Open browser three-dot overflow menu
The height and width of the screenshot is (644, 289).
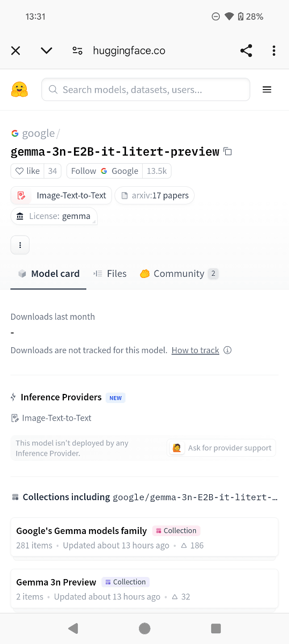point(273,50)
